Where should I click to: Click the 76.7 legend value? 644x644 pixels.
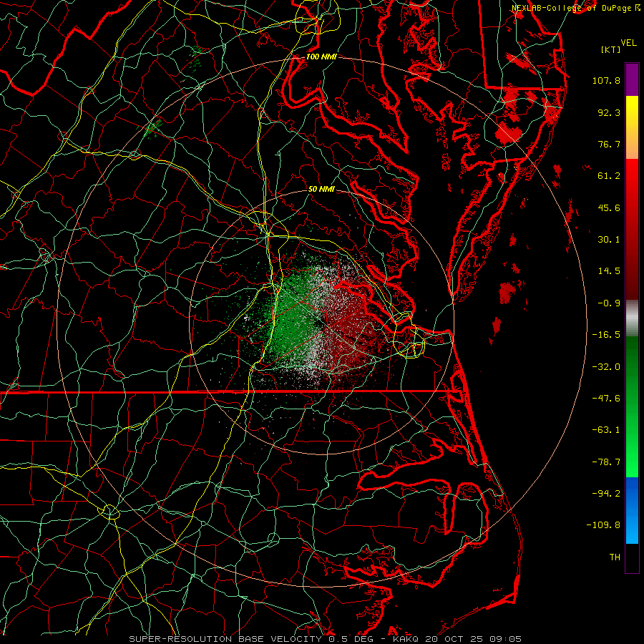[609, 144]
